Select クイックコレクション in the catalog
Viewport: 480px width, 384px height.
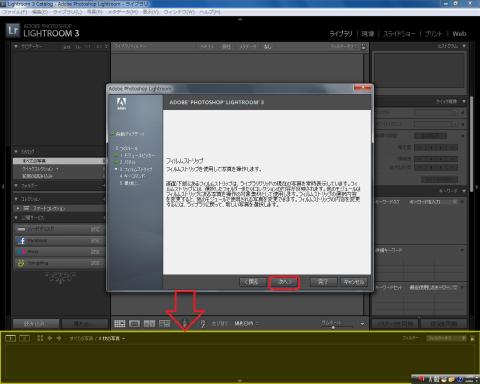59,169
